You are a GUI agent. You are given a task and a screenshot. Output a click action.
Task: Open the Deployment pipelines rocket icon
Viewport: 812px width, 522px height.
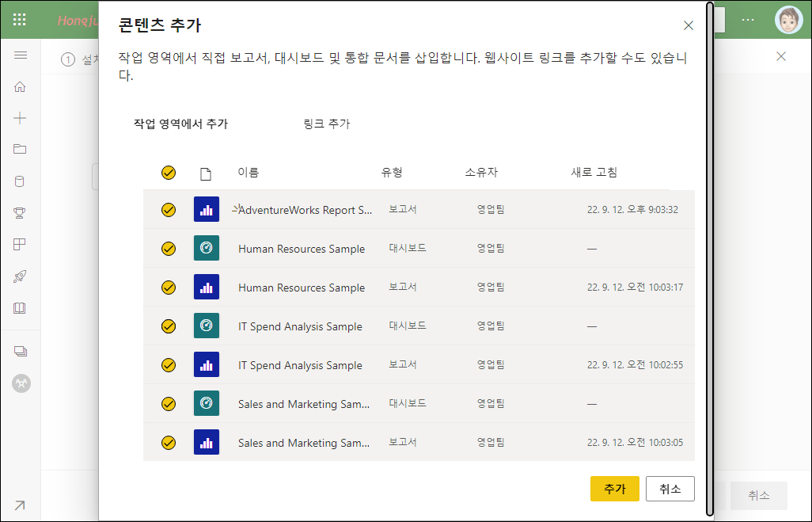click(x=20, y=276)
